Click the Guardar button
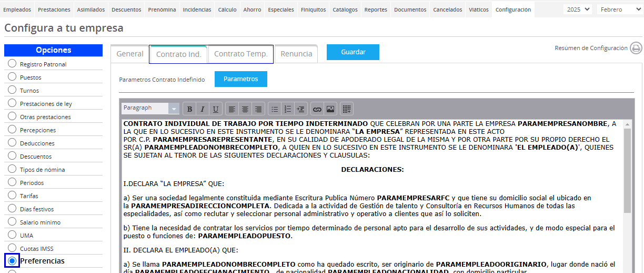This screenshot has width=644, height=273. coord(353,52)
